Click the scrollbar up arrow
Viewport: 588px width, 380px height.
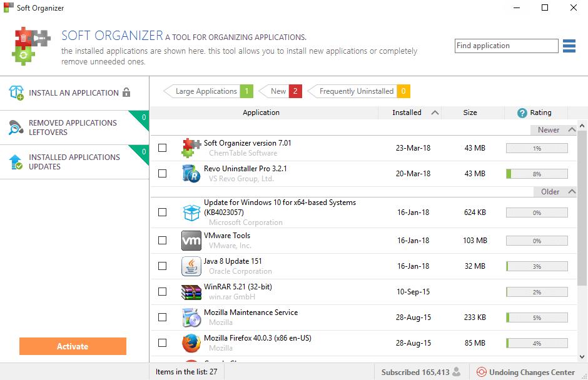point(582,126)
